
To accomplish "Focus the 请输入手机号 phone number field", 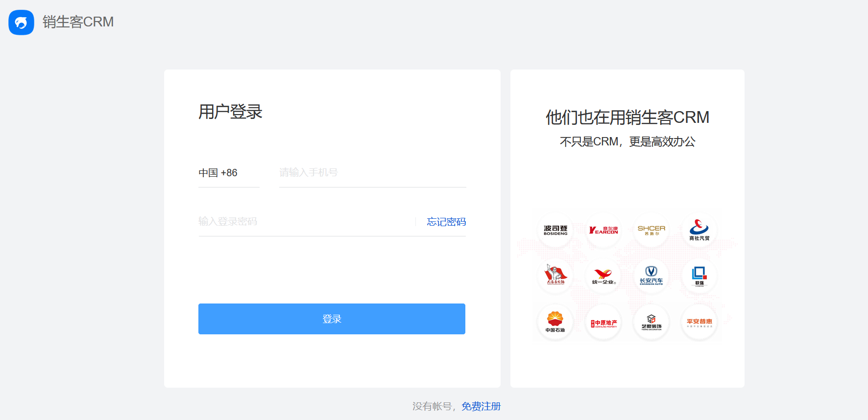I will click(x=372, y=173).
